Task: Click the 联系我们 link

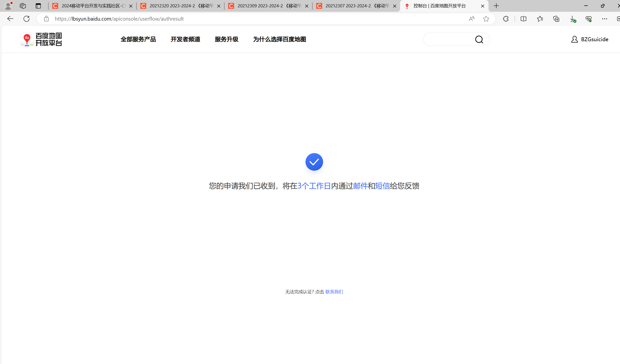Action: [334, 292]
